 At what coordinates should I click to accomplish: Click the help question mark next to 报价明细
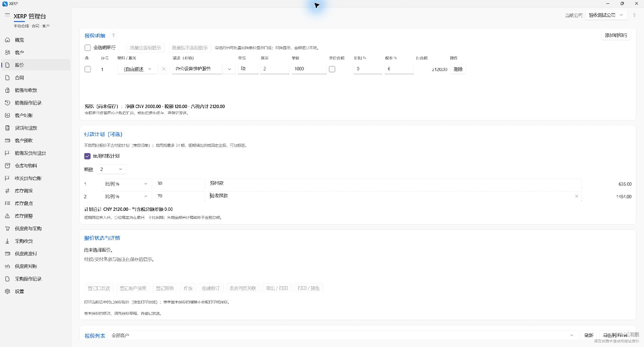(114, 36)
